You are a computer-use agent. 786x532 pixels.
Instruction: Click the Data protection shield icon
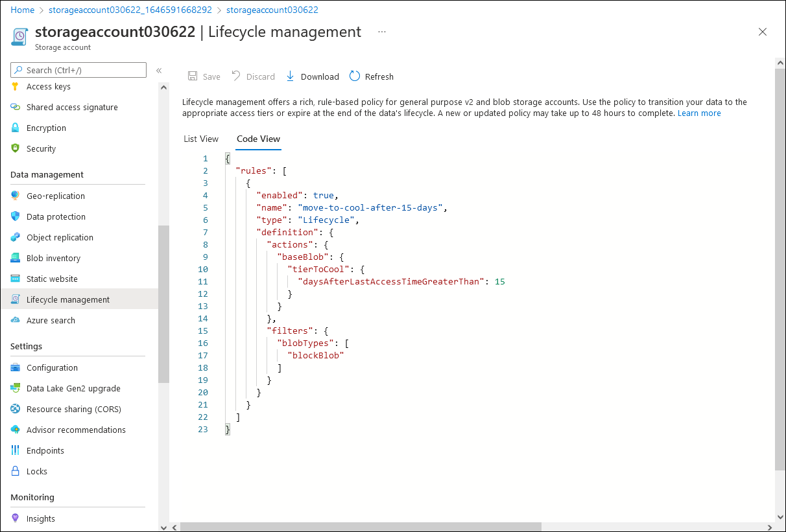tap(16, 217)
